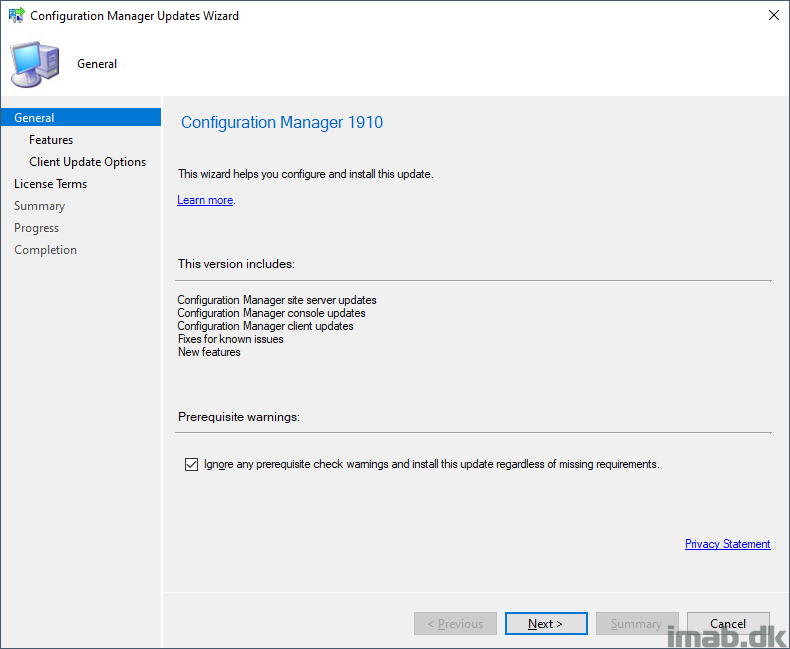
Task: Click the Next button
Action: [546, 623]
